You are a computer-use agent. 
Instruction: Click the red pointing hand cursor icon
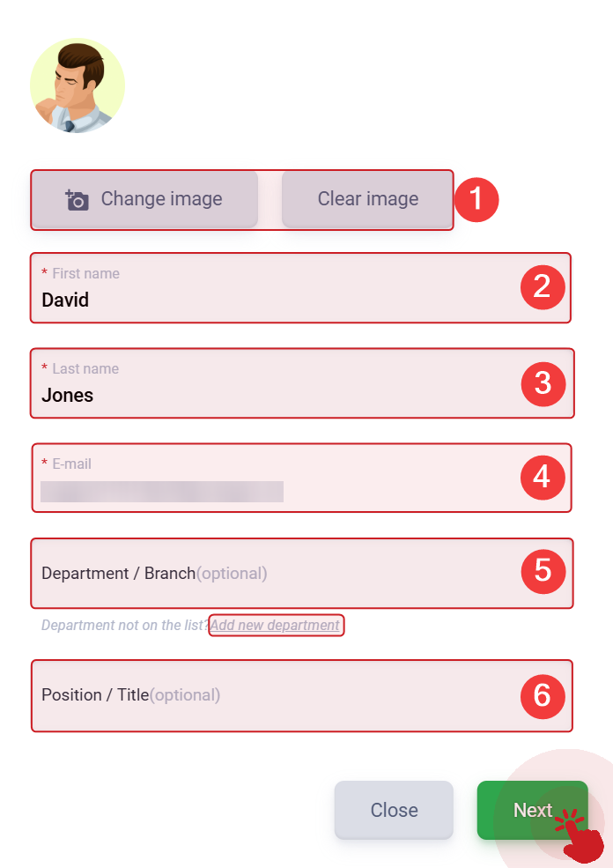(580, 836)
